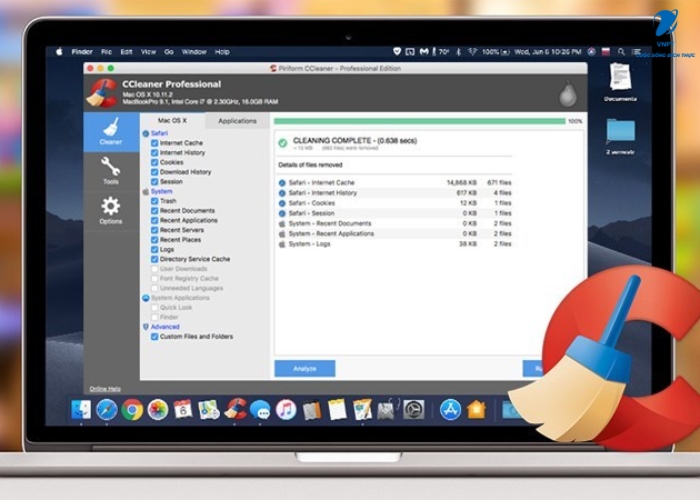Toggle the Cookies checkbox
The image size is (700, 500).
pos(154,162)
